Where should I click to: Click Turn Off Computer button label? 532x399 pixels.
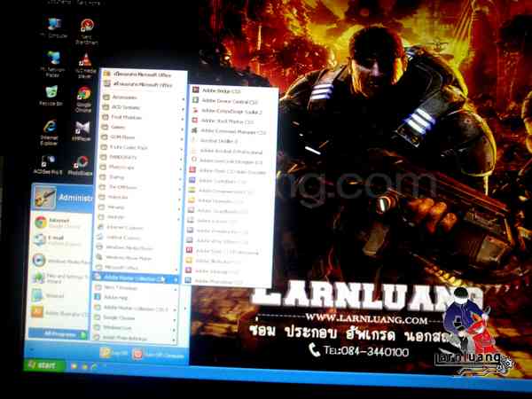tap(164, 356)
